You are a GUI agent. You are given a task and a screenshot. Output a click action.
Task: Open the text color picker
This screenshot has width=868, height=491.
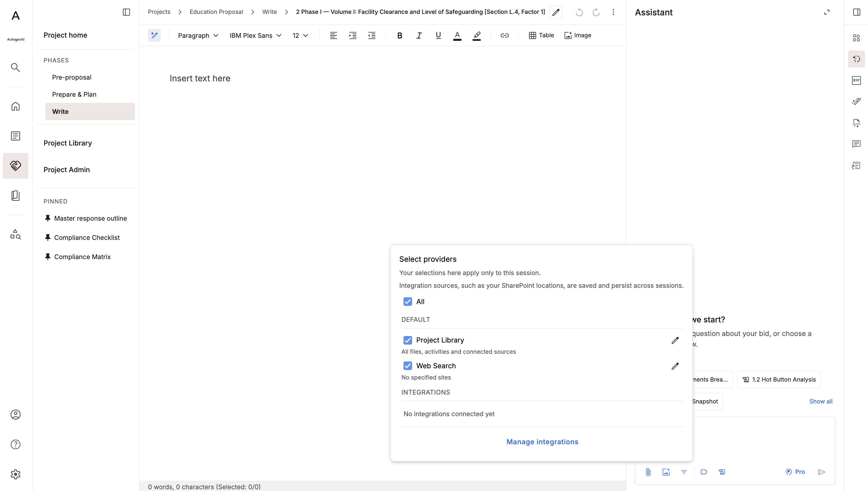[457, 35]
